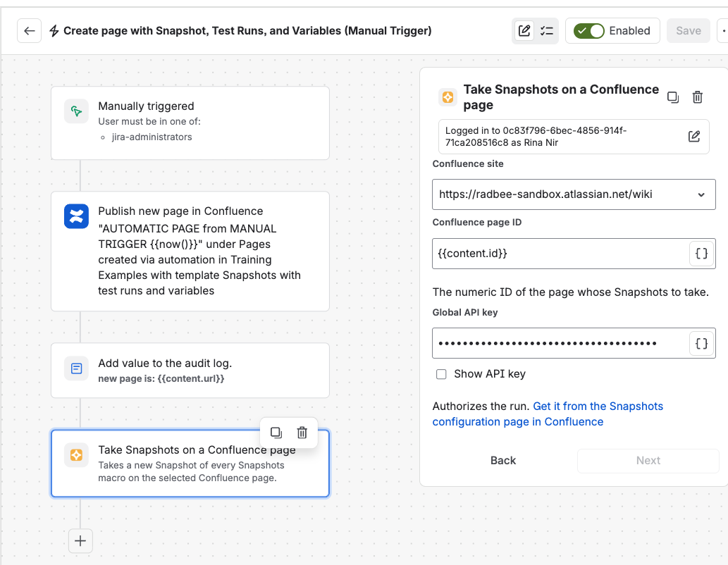Toggle the Enabled rule switch
This screenshot has width=728, height=565.
(588, 30)
